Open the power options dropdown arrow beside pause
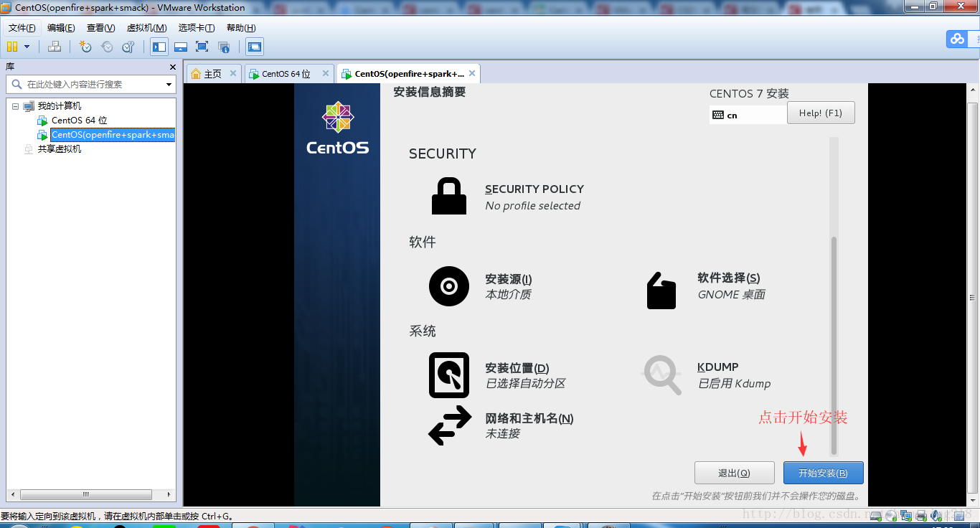The height and width of the screenshot is (528, 980). 27,47
